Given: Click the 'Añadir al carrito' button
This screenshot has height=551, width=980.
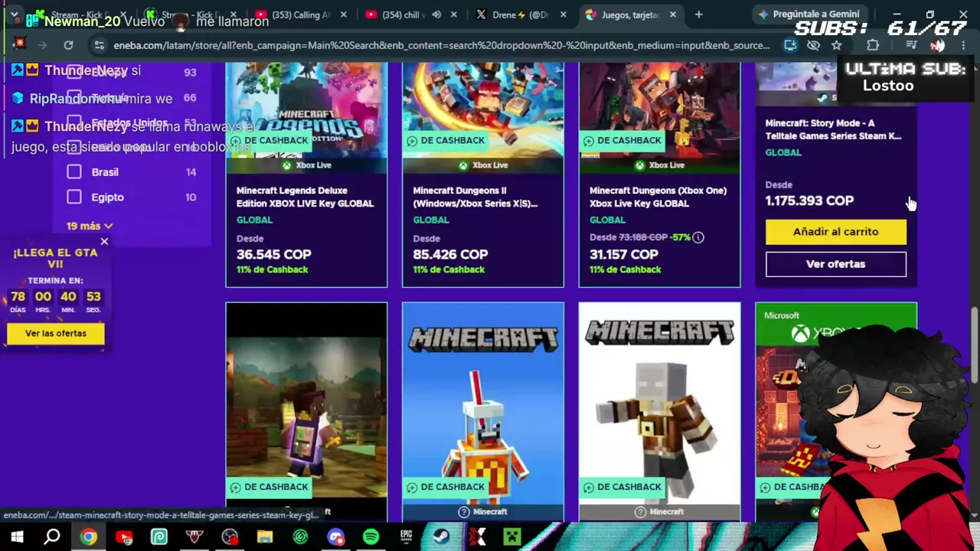Looking at the screenshot, I should click(836, 232).
